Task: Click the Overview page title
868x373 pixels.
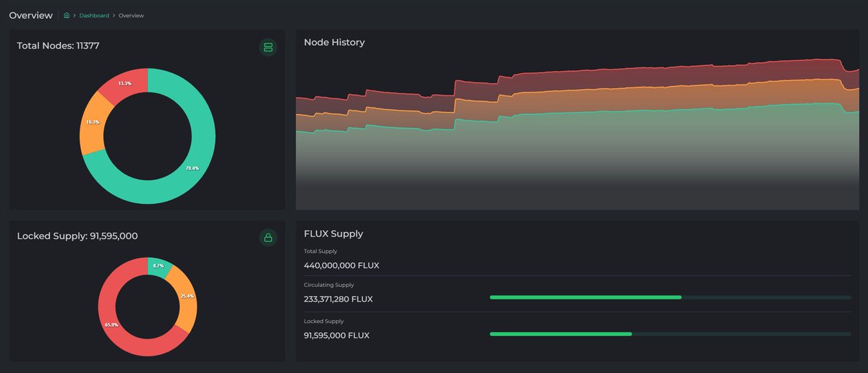Action: (31, 15)
